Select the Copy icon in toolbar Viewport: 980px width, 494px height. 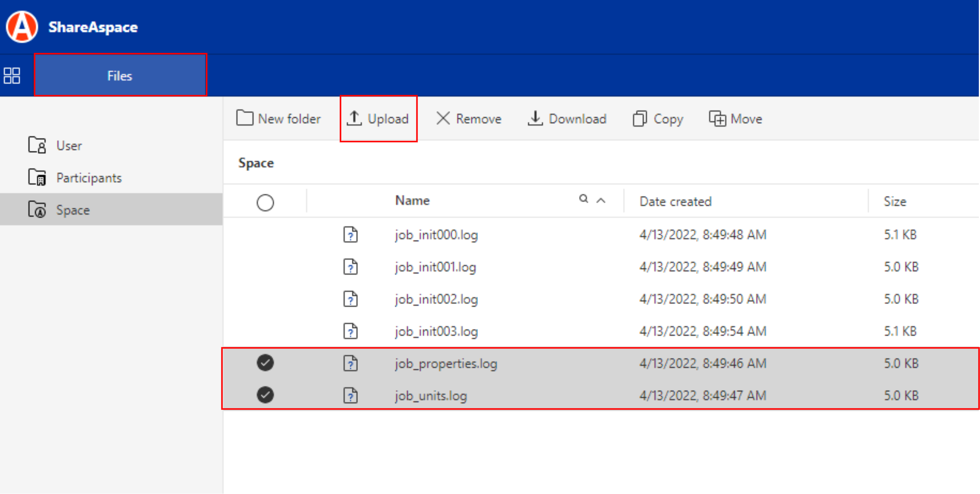point(640,118)
